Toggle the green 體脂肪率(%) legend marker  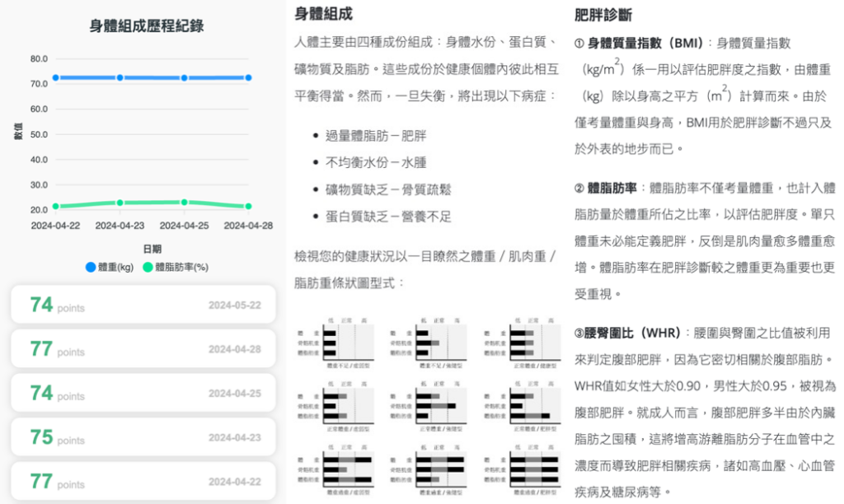pyautogui.click(x=148, y=267)
